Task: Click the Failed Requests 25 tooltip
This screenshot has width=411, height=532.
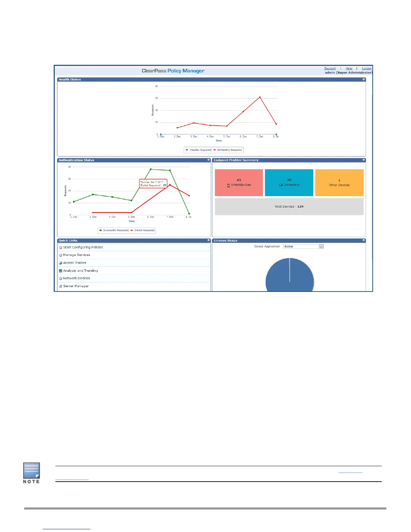Action: pyautogui.click(x=153, y=184)
